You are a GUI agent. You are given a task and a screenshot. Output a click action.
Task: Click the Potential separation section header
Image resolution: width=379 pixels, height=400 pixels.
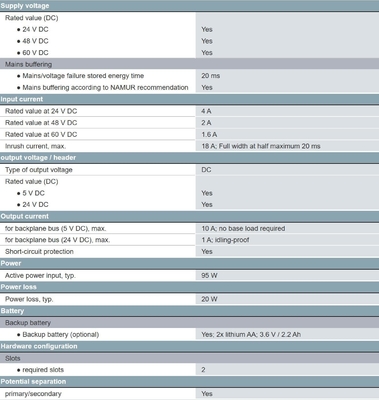coord(189,382)
